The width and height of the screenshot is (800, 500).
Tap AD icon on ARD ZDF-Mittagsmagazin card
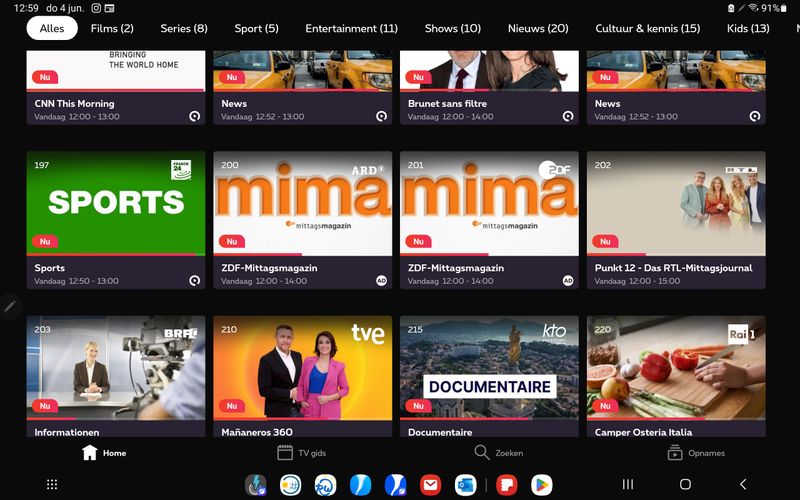[381, 281]
